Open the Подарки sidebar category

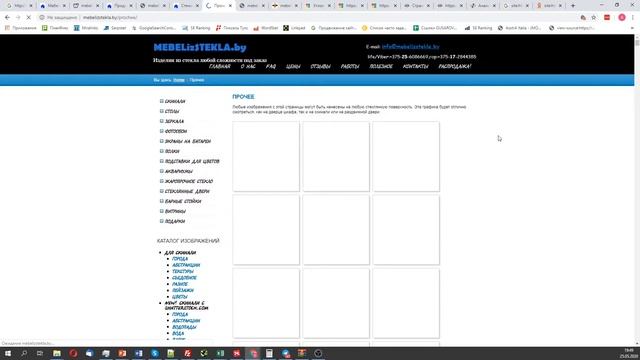coord(175,221)
